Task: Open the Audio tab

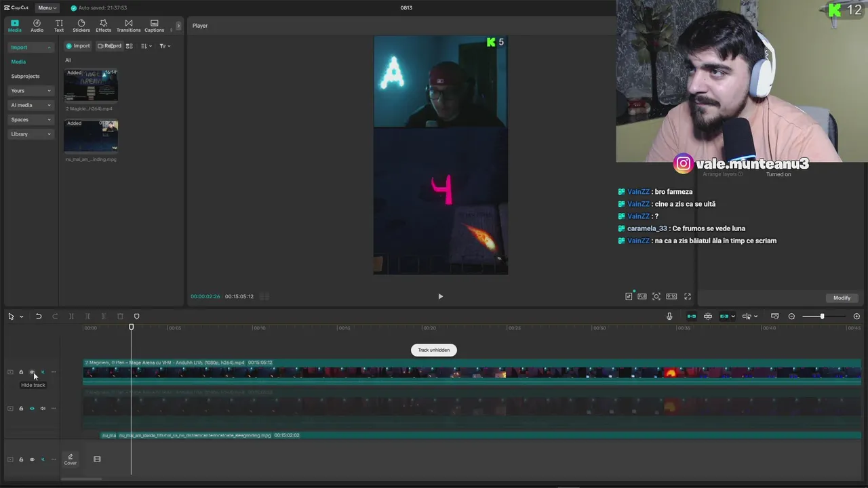Action: pyautogui.click(x=37, y=26)
